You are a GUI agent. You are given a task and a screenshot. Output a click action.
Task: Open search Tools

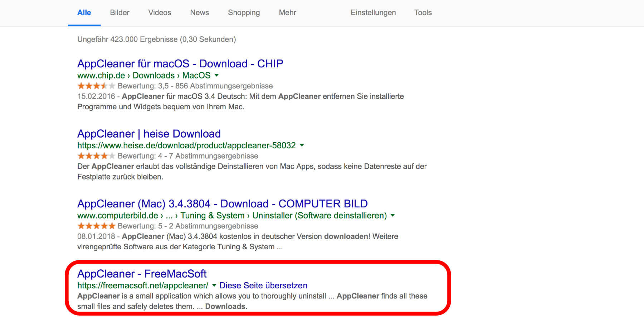pyautogui.click(x=423, y=13)
